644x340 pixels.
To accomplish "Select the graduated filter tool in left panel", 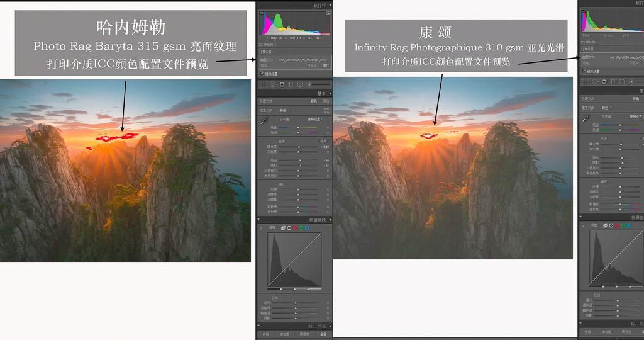I will tap(291, 84).
